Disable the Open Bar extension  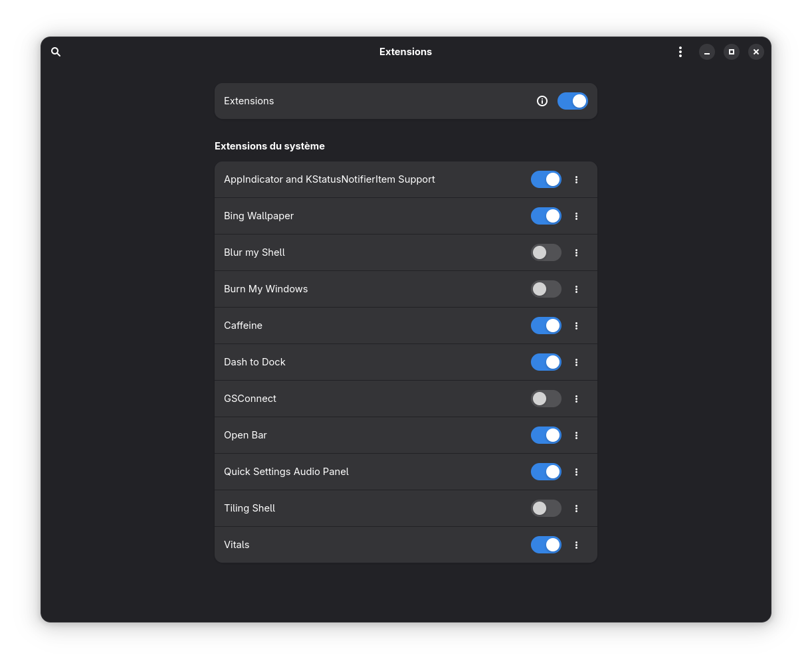tap(546, 435)
